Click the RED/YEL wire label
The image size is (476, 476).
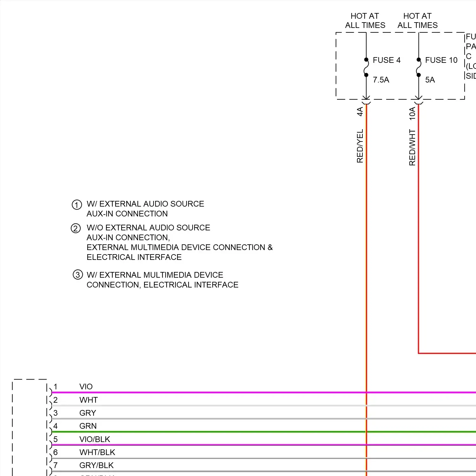point(360,146)
